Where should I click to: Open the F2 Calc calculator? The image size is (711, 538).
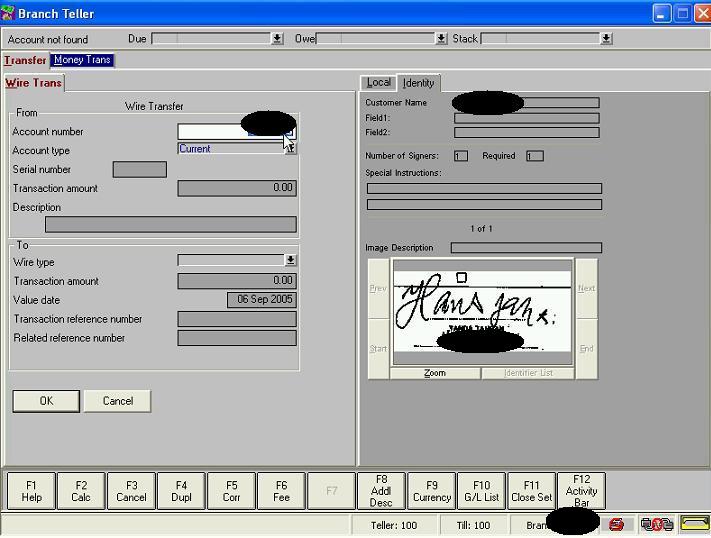point(81,491)
